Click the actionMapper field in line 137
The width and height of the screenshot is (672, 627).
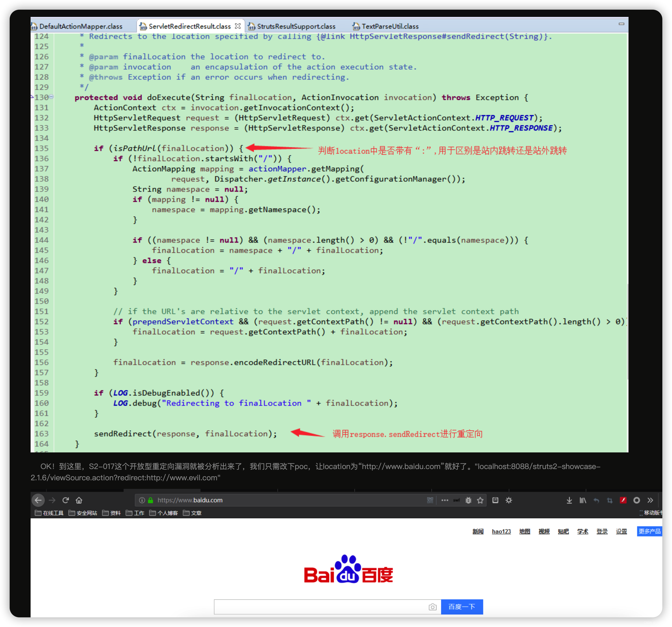point(277,169)
